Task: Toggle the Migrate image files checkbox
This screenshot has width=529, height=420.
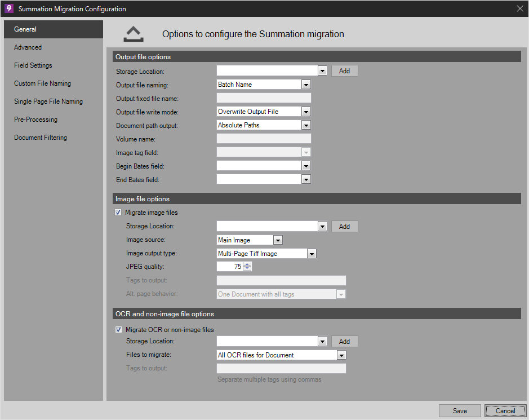Action: 118,213
